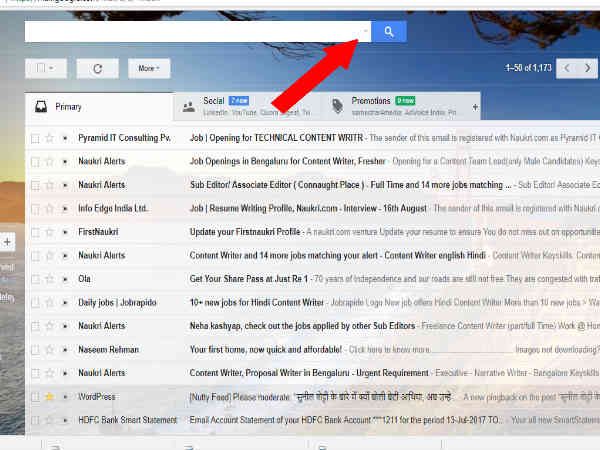Screen dimensions: 600x450
Task: Toggle importance marker on HDFC Bank email
Action: [x=65, y=420]
